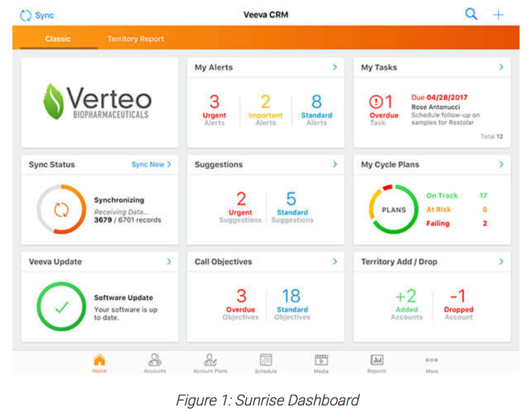
Task: Click the Sync Now link
Action: pos(151,164)
